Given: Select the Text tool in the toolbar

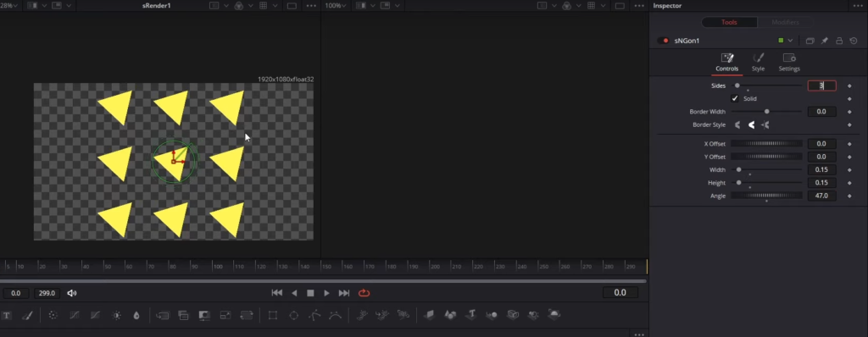Looking at the screenshot, I should coord(7,316).
